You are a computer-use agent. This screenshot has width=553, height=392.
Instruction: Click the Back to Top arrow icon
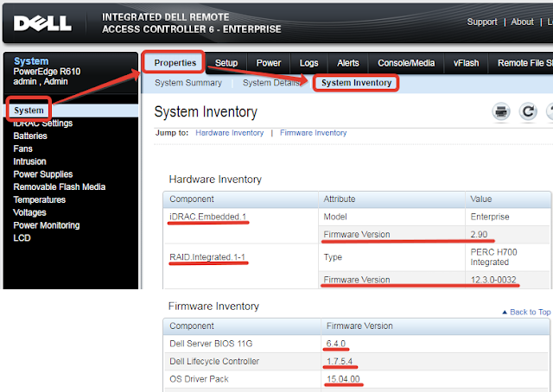[x=505, y=313]
